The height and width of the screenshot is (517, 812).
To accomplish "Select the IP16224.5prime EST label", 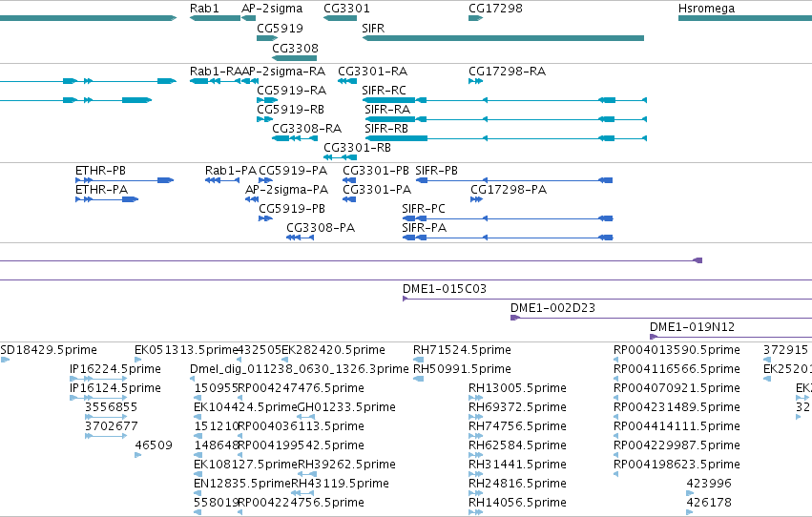I will (115, 369).
